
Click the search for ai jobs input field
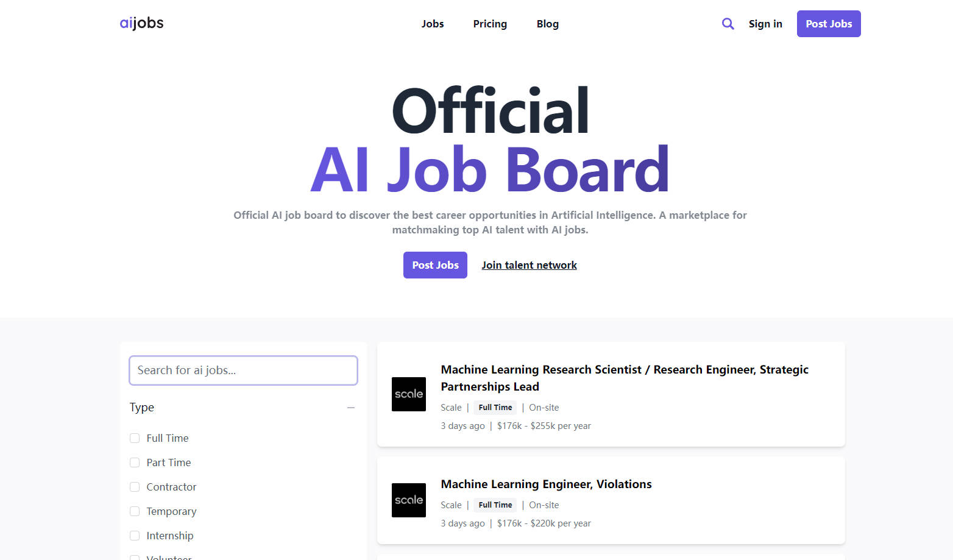pyautogui.click(x=243, y=370)
